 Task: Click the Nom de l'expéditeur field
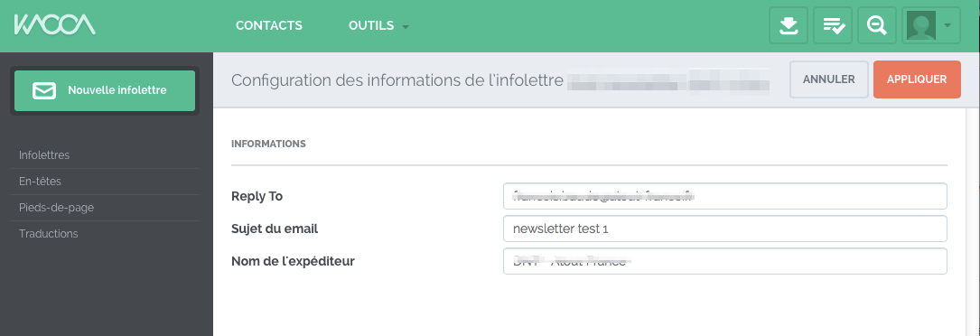point(725,261)
